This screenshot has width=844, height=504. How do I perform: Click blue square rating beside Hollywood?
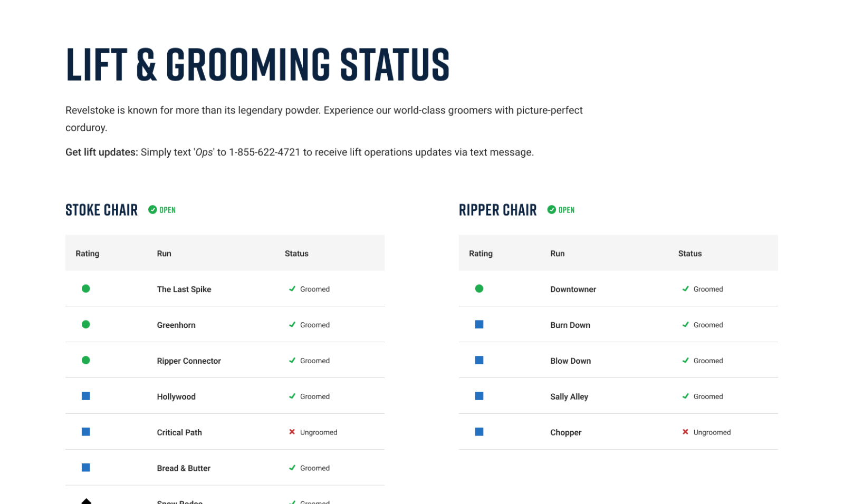click(x=86, y=396)
